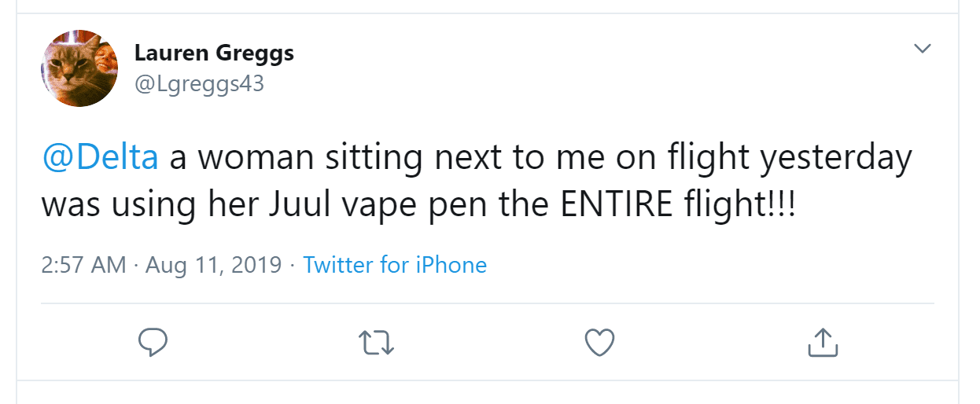This screenshot has height=404, width=980.
Task: Open the Twitter for iPhone source link
Action: [395, 265]
